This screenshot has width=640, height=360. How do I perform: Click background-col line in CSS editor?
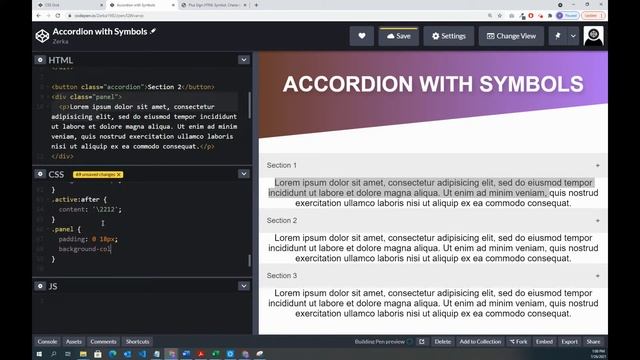pos(85,249)
